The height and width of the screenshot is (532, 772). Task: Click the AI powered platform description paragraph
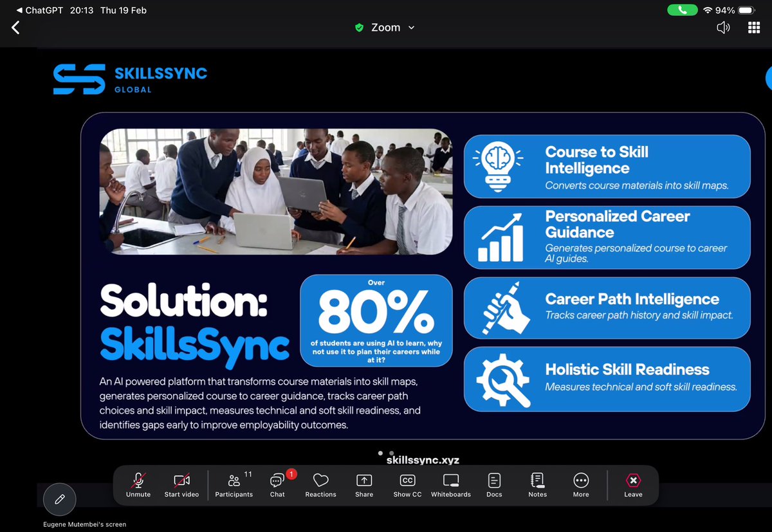(x=260, y=403)
